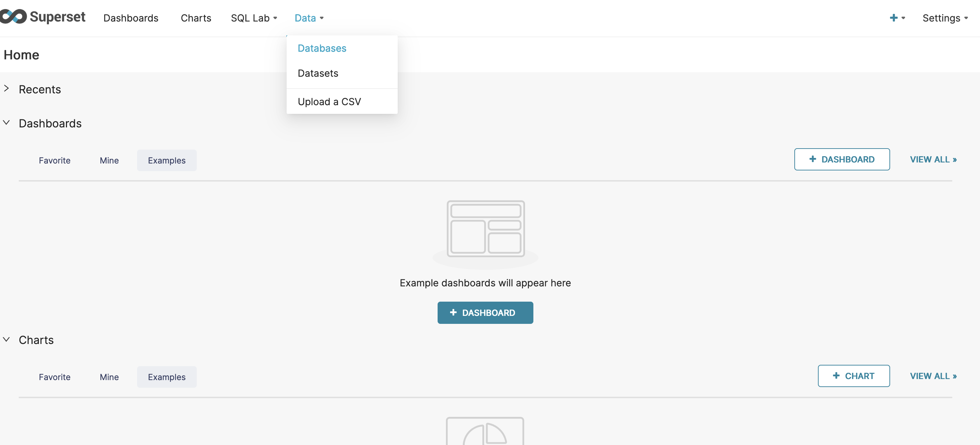
Task: Click the Superset infinity logo icon
Action: coord(14,17)
